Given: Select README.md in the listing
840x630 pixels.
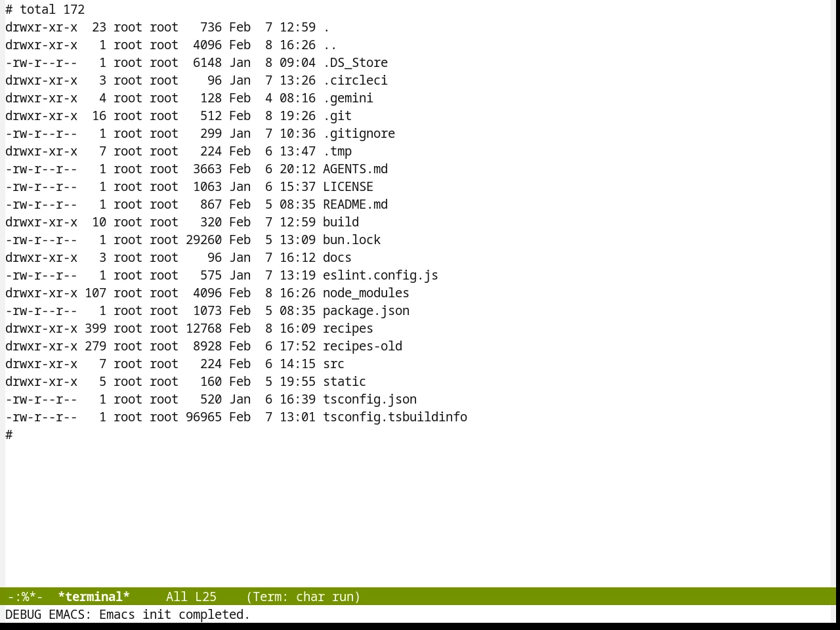Looking at the screenshot, I should (x=355, y=204).
